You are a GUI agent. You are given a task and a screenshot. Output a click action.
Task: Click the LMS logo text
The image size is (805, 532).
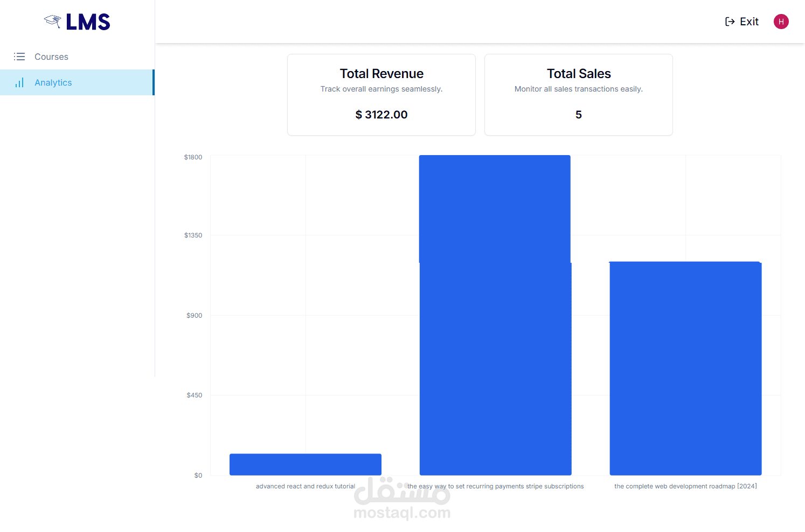click(88, 22)
